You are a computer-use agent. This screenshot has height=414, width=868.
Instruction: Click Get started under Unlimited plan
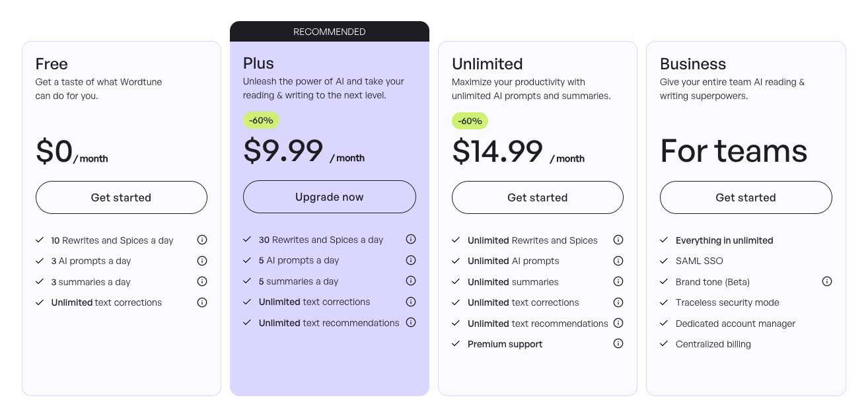[x=538, y=197]
